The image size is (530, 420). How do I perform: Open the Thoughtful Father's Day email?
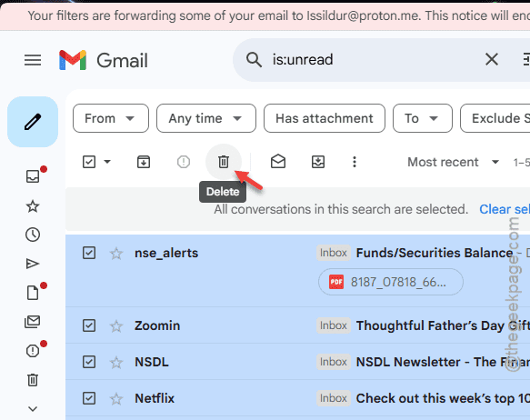click(443, 325)
